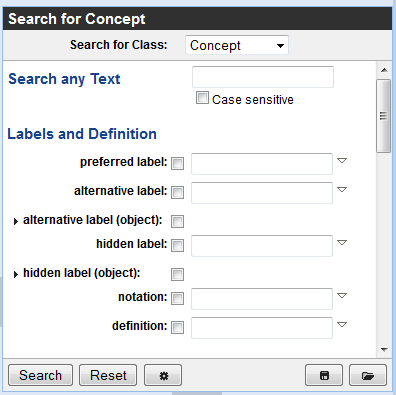The height and width of the screenshot is (395, 396).
Task: Click the gear settings icon button
Action: (x=163, y=375)
